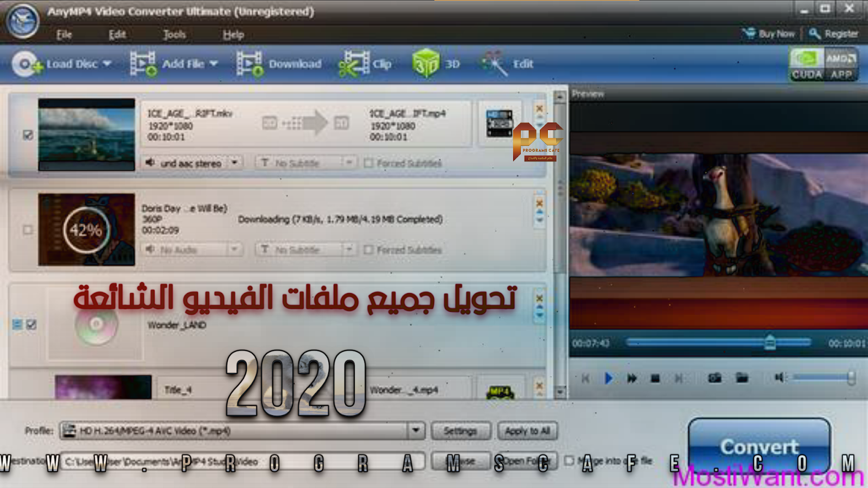The image size is (868, 488).
Task: Open the Edit menu
Action: [117, 35]
